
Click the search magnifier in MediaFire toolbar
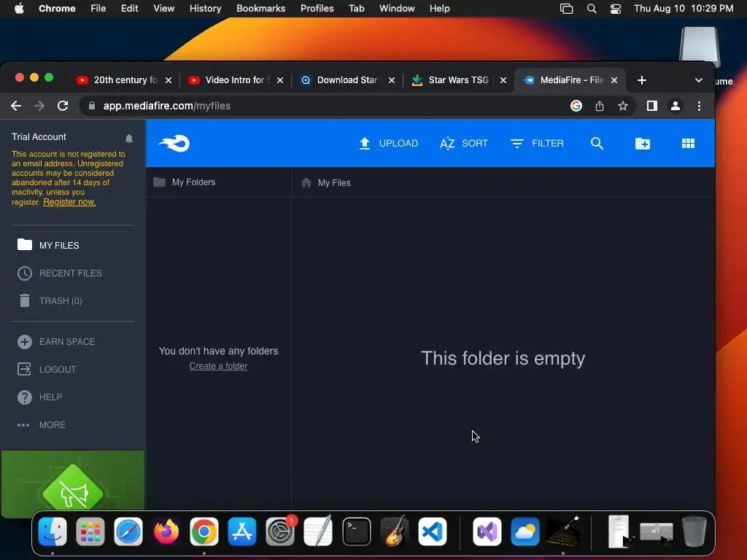point(597,144)
